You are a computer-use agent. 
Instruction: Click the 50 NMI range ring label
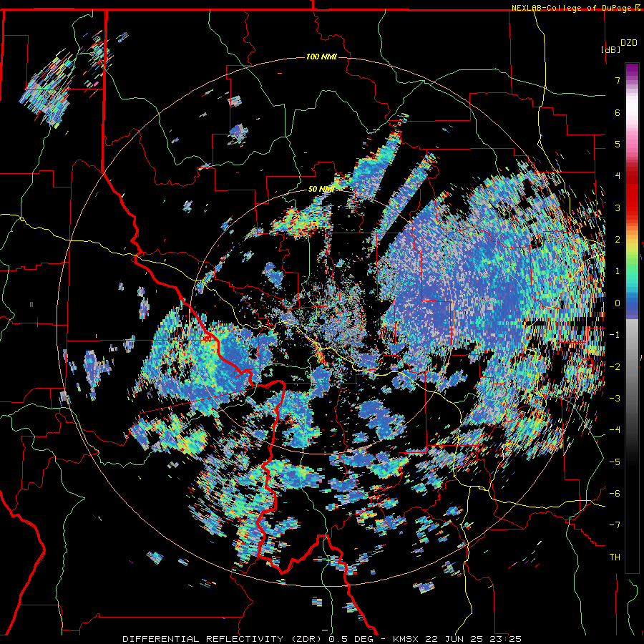(321, 189)
